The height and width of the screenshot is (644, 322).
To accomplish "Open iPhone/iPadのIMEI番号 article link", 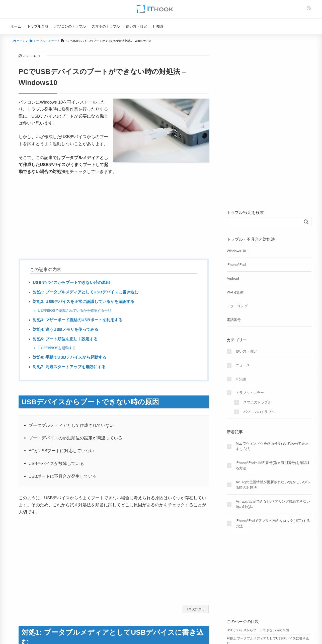I will point(273,466).
